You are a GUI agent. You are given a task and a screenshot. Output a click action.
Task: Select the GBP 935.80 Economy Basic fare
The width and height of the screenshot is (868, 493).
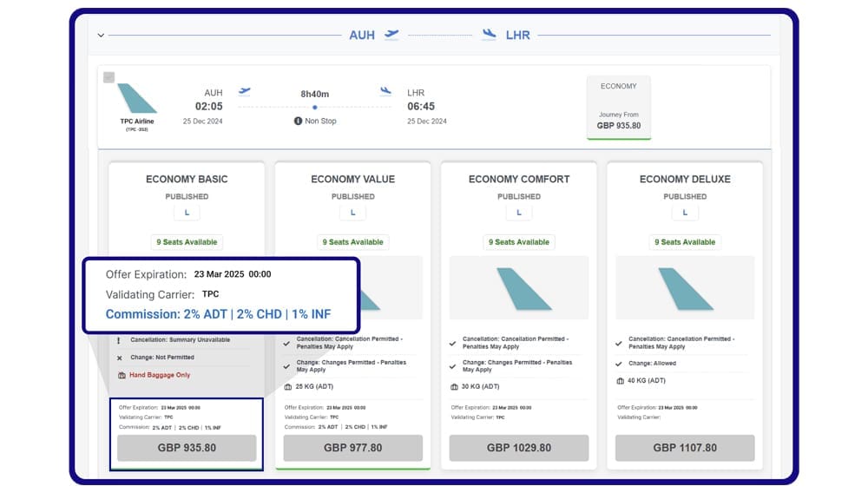[x=187, y=448]
